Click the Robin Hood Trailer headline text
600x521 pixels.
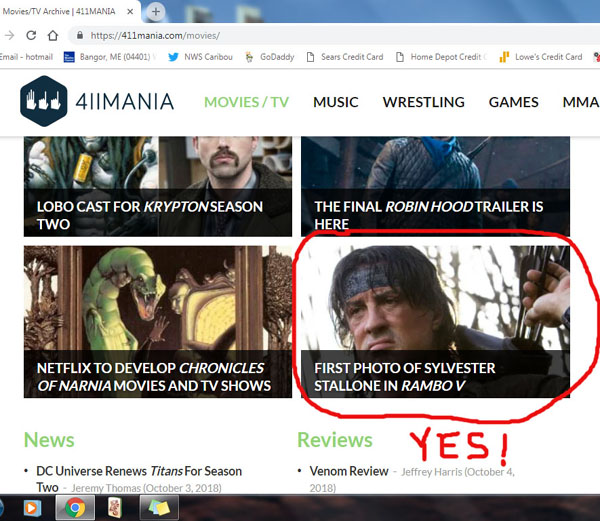pos(429,215)
